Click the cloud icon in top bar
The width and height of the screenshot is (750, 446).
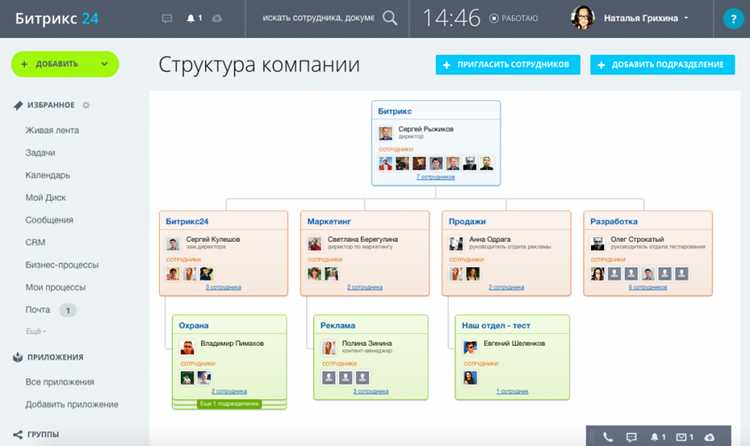click(x=217, y=18)
